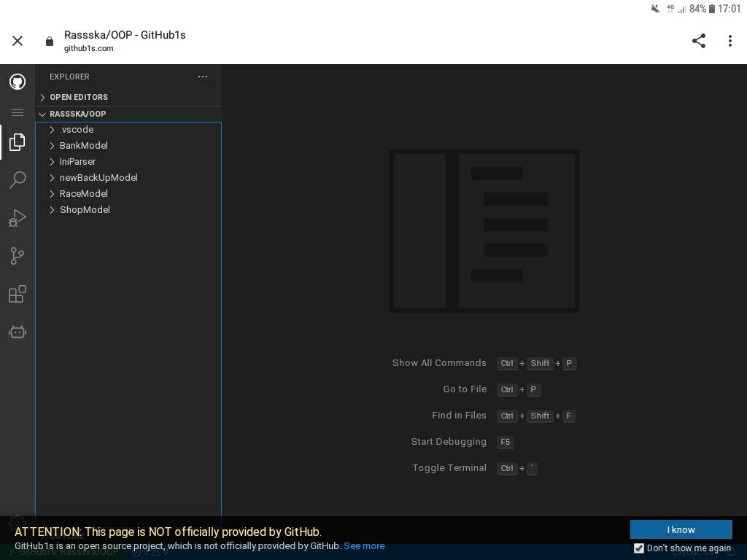
Task: Tap the padlock site security icon
Action: tap(50, 42)
